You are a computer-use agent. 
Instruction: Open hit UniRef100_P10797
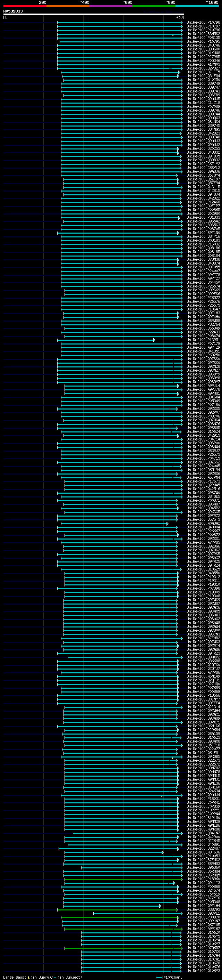click(203, 26)
